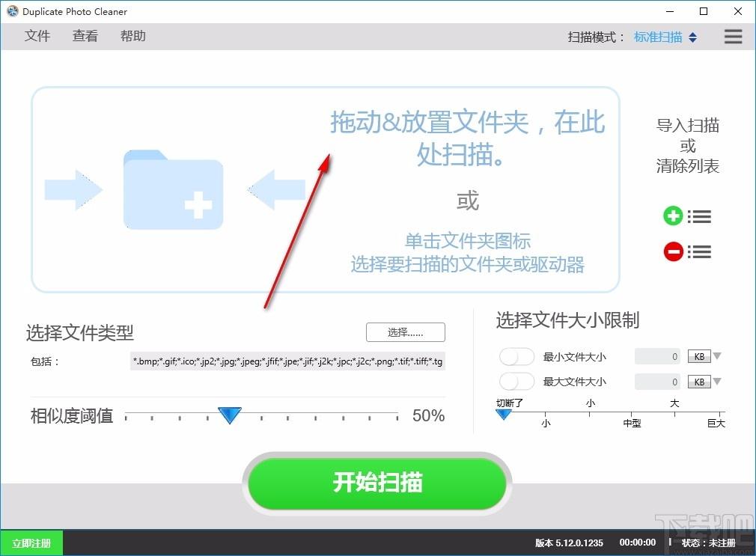
Task: Click the file size limit slider handle at 切断了
Action: 503,415
